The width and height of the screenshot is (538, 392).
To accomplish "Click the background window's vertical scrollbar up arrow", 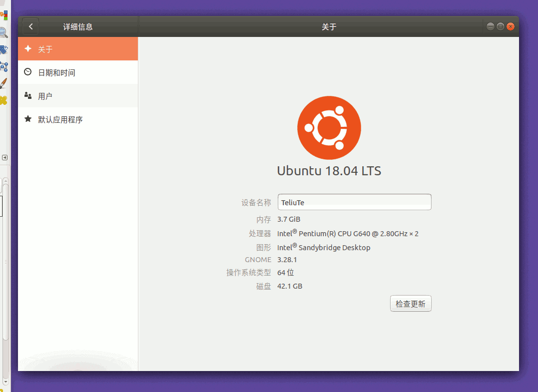I will pos(5,181).
